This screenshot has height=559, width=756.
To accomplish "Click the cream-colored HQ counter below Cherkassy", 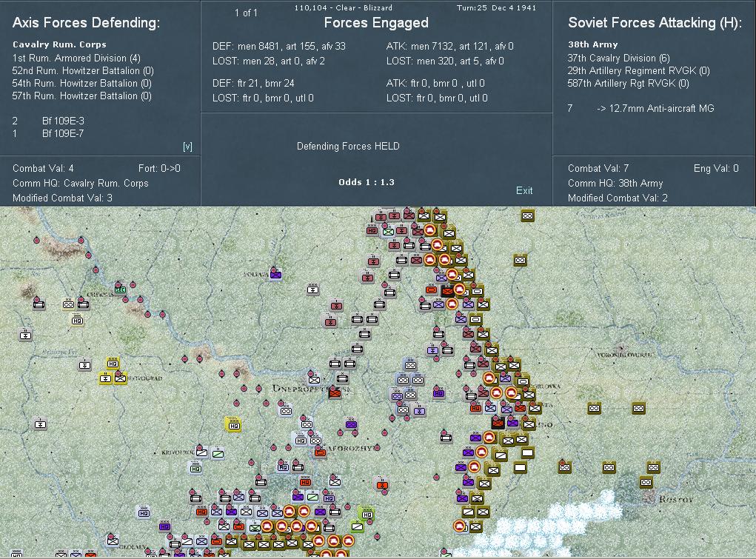I will click(77, 320).
